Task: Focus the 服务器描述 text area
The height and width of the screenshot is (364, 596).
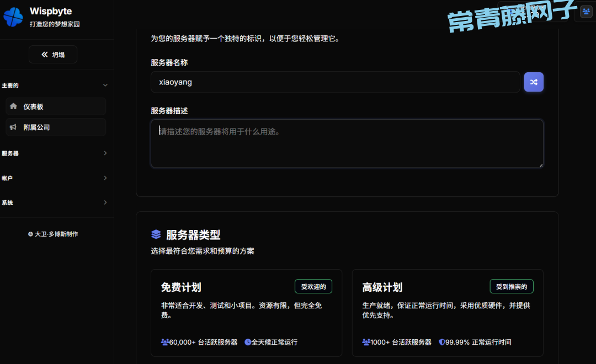Action: 347,143
